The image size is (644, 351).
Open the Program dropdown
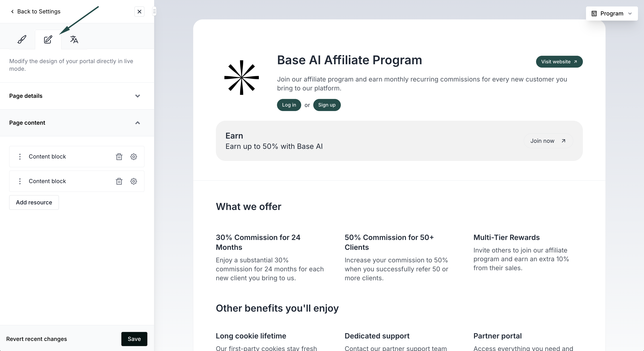click(x=612, y=13)
